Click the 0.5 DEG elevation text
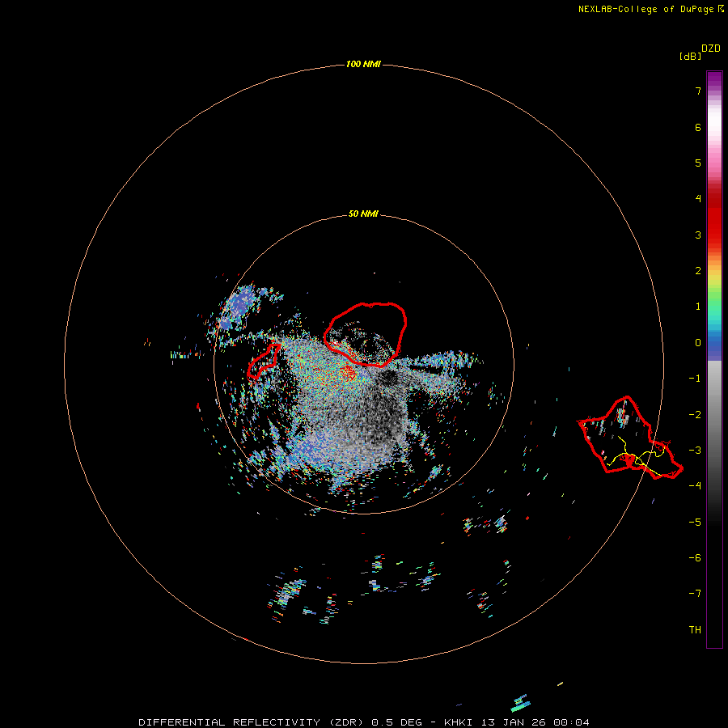 [x=396, y=722]
